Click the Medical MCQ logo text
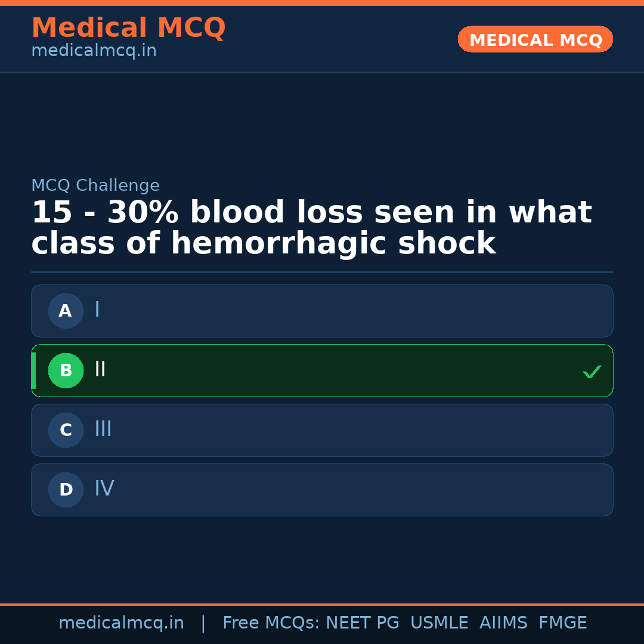 (x=128, y=28)
